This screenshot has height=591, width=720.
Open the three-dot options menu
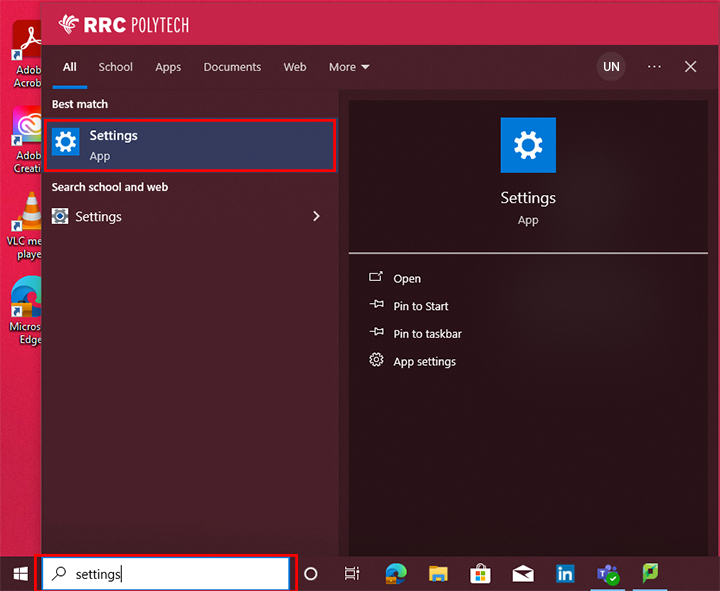pos(654,67)
